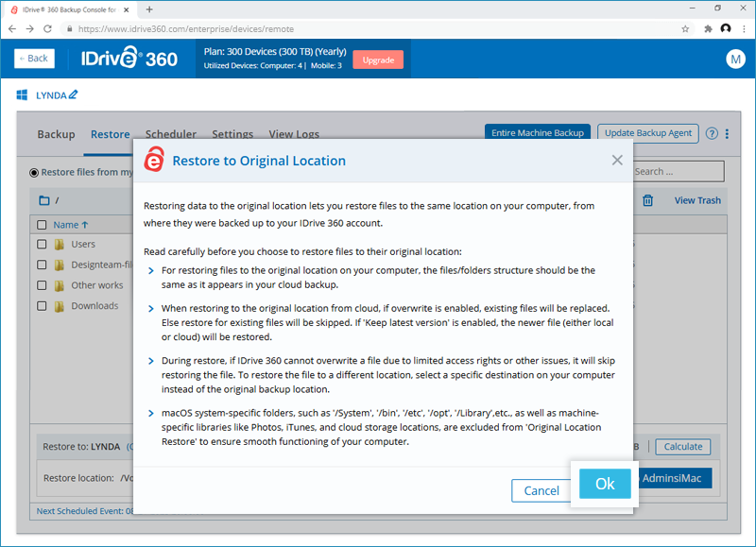Open the M user profile avatar
756x547 pixels.
coord(735,60)
